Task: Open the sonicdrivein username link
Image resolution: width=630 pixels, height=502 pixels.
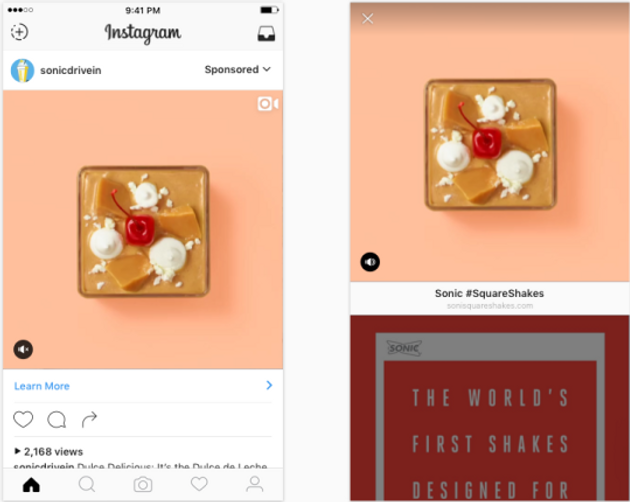Action: [x=71, y=70]
